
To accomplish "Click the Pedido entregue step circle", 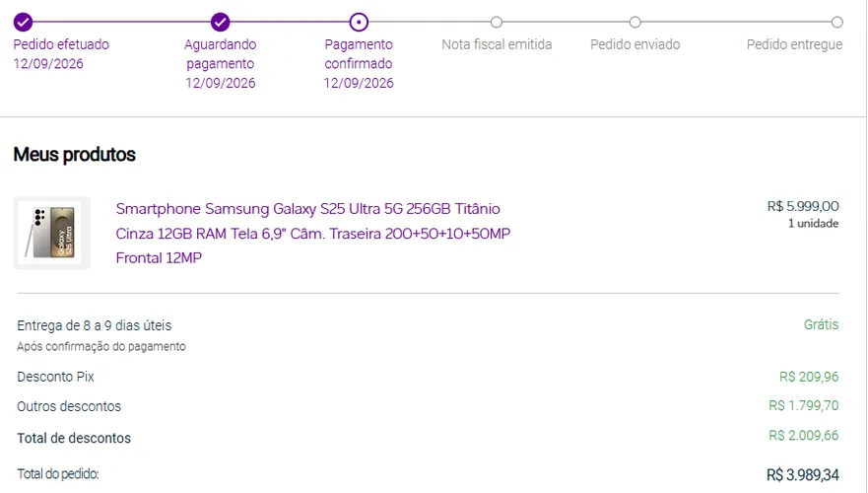I will (x=837, y=22).
